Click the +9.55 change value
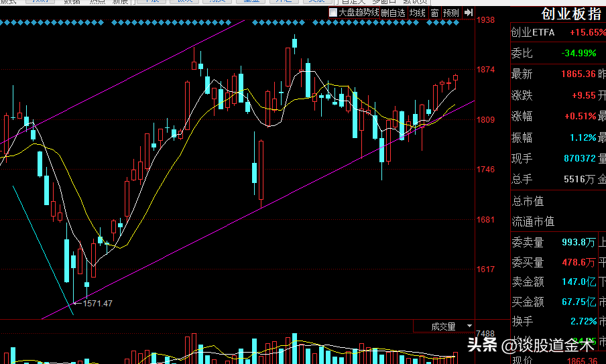The image size is (606, 364). (584, 95)
